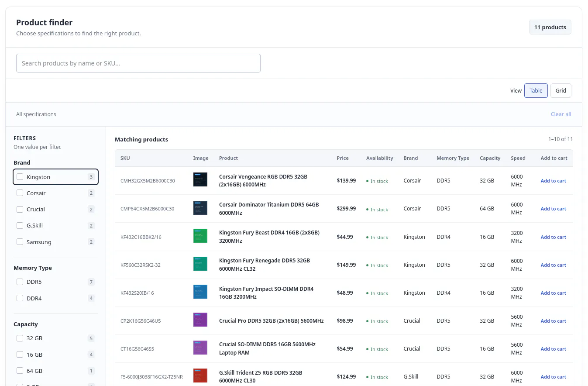Click the 11 products count badge
Screen dimensions: 588x386
[550, 27]
